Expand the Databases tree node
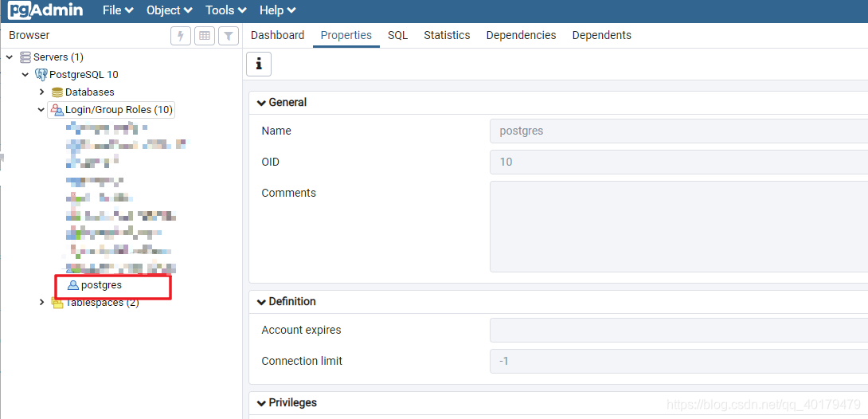This screenshot has width=868, height=419. pos(41,92)
